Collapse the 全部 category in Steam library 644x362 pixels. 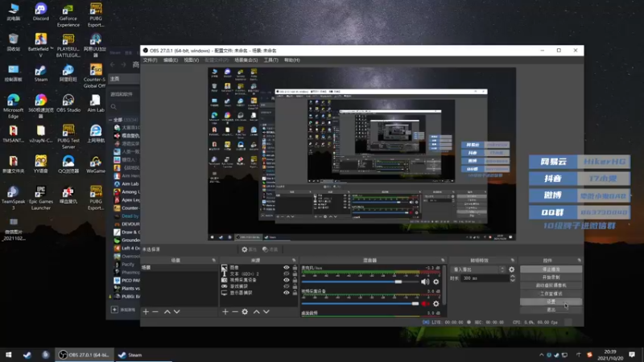(x=110, y=120)
